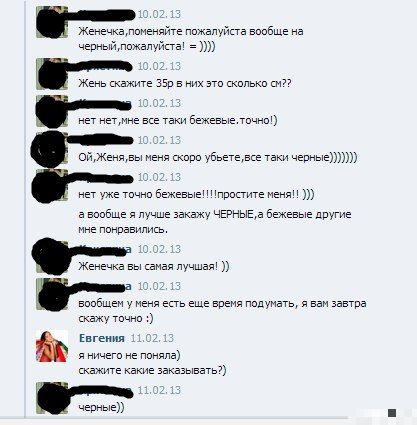This screenshot has height=425, width=417.
Task: Open the Евгения sender name link
Action: [102, 338]
